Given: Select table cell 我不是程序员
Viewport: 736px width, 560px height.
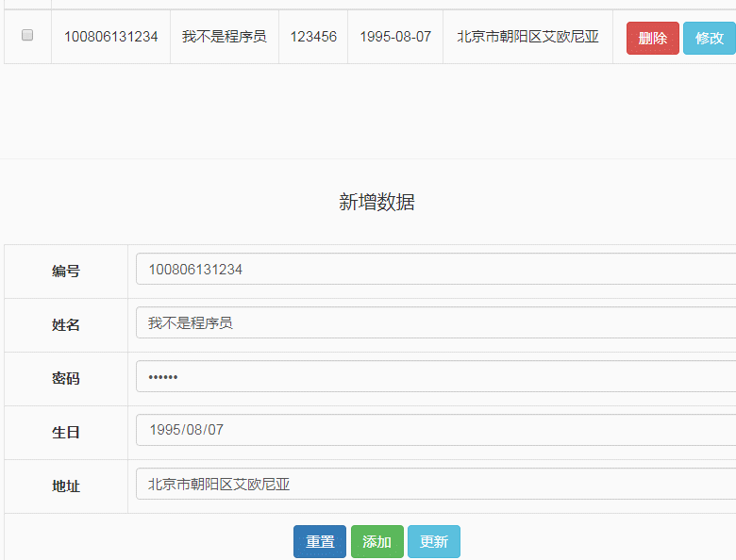Looking at the screenshot, I should pos(225,37).
